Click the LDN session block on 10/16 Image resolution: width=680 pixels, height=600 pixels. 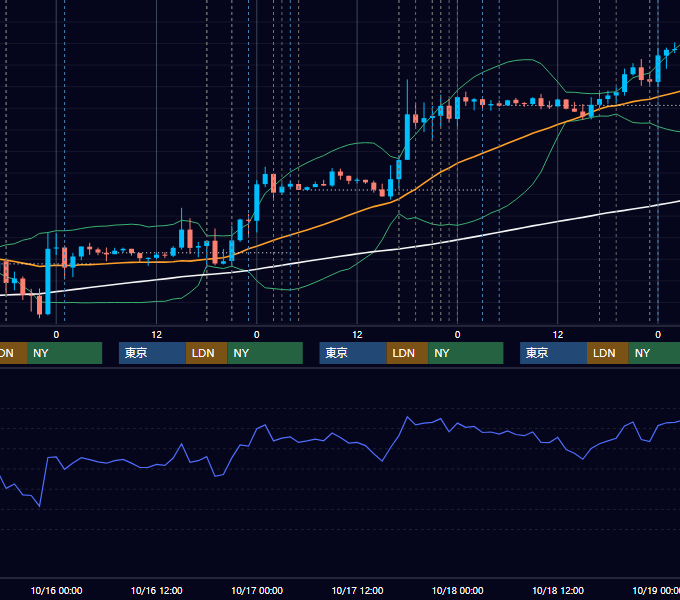tap(206, 353)
